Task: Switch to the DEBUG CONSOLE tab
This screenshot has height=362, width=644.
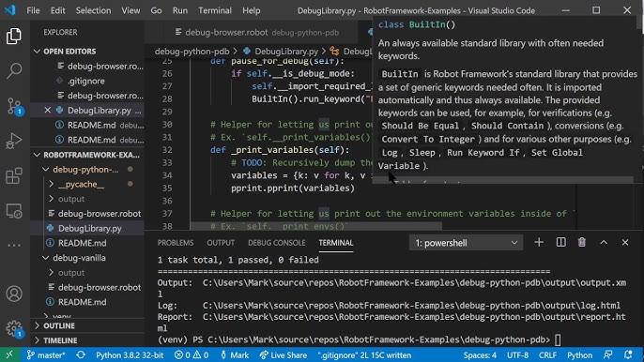Action: pyautogui.click(x=276, y=243)
